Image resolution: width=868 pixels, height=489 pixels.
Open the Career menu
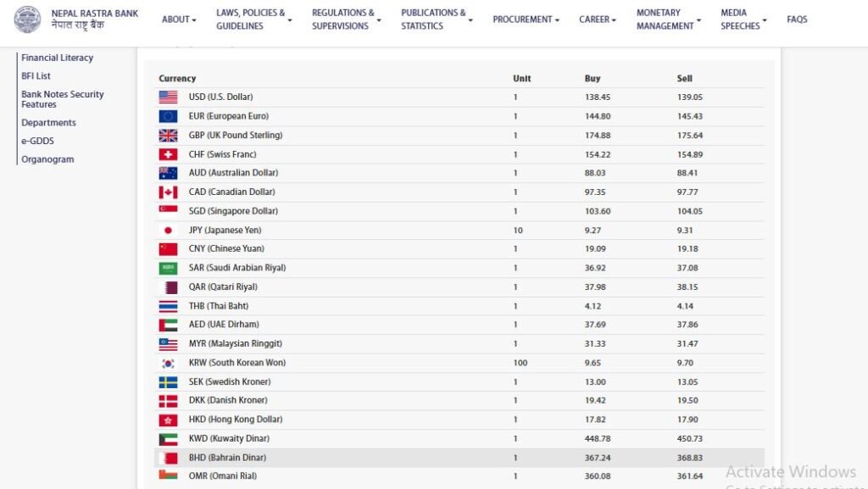click(x=598, y=19)
